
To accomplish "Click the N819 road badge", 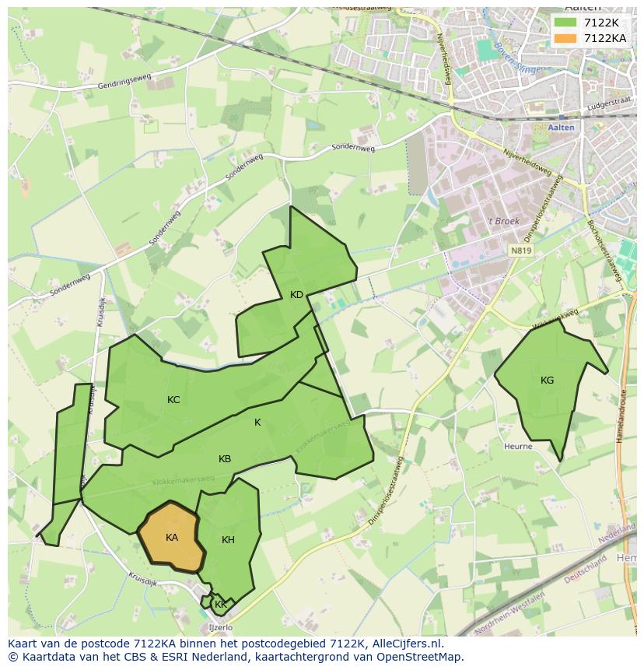I will pos(520,251).
